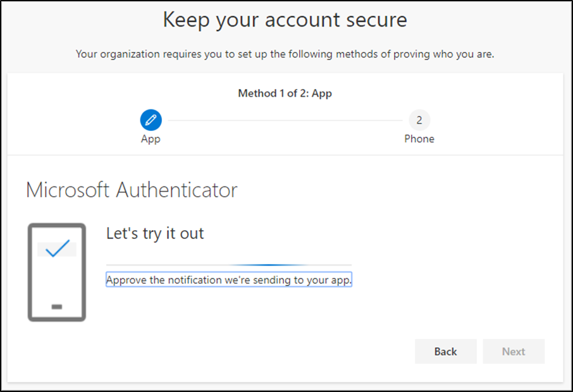The width and height of the screenshot is (573, 392).
Task: Select the App step label
Action: tap(151, 139)
